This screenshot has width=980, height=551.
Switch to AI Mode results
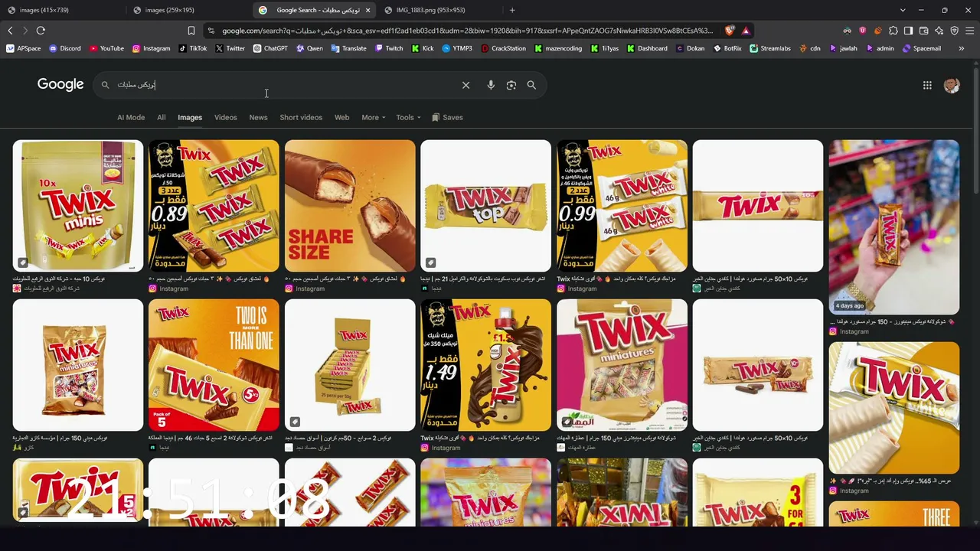coord(131,117)
